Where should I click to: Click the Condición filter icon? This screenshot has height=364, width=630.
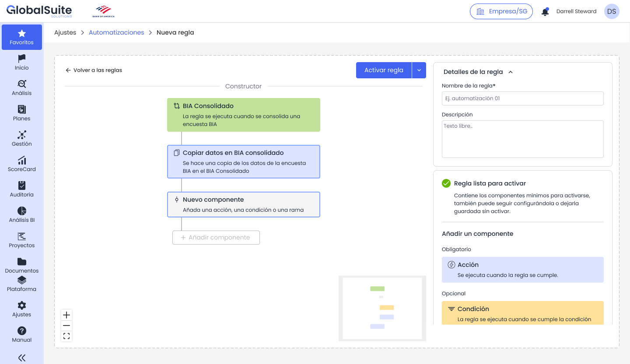click(451, 309)
